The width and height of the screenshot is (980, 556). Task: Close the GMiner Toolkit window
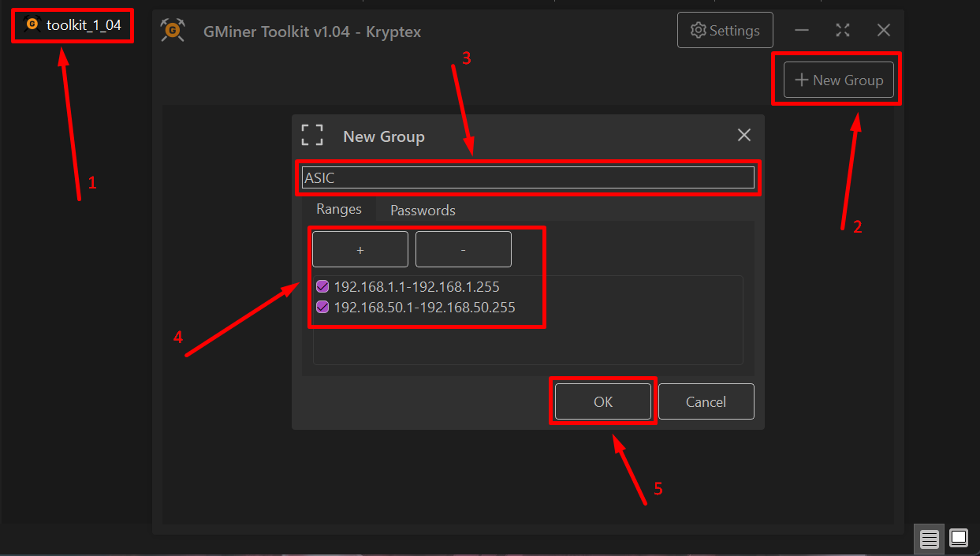click(884, 30)
